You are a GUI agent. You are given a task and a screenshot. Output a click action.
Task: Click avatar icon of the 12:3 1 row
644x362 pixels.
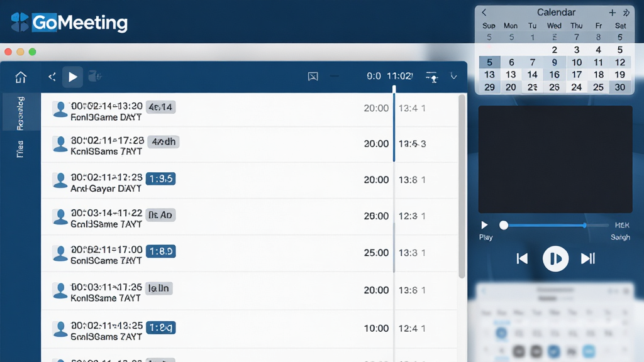[60, 217]
